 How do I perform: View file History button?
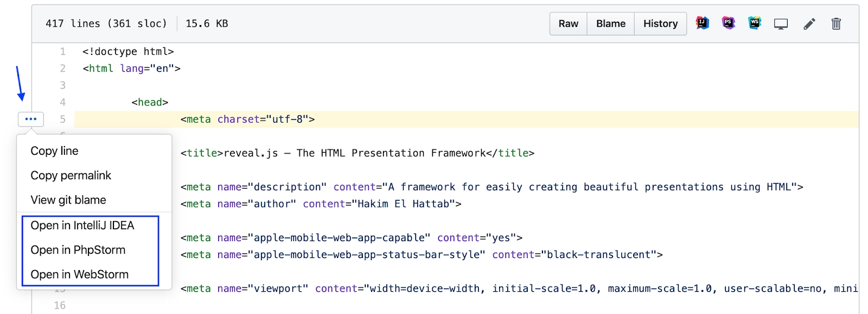click(660, 24)
